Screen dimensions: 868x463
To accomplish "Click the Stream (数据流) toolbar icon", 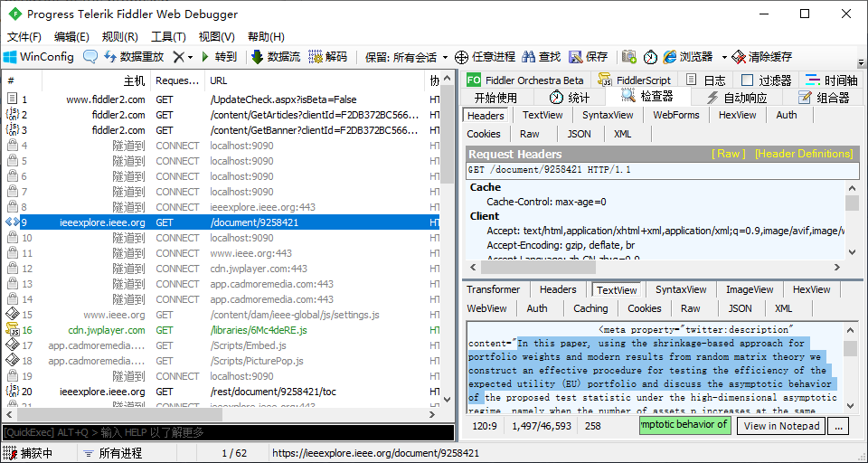I will pyautogui.click(x=258, y=56).
